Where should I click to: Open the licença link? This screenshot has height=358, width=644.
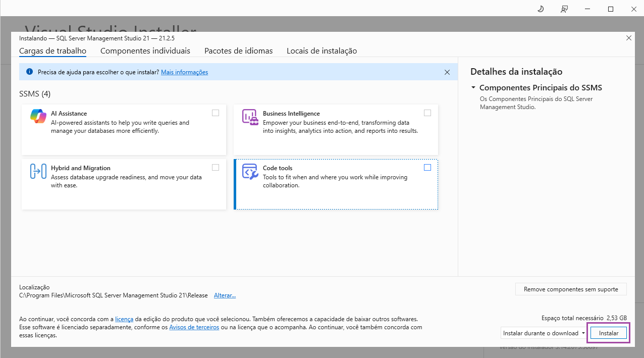point(124,319)
